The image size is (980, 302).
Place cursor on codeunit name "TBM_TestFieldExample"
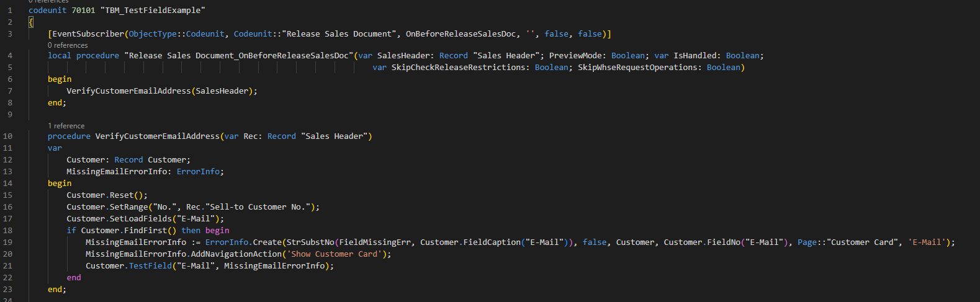(152, 11)
